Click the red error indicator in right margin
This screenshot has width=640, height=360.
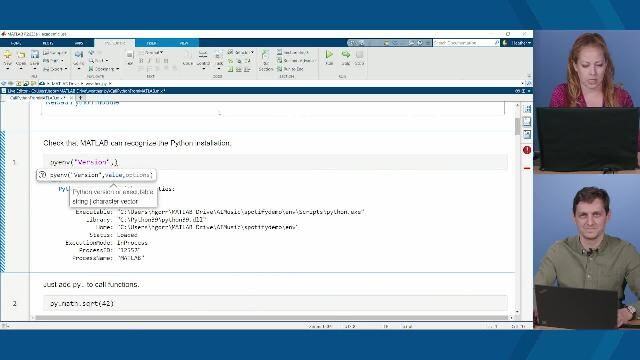pyautogui.click(x=527, y=150)
